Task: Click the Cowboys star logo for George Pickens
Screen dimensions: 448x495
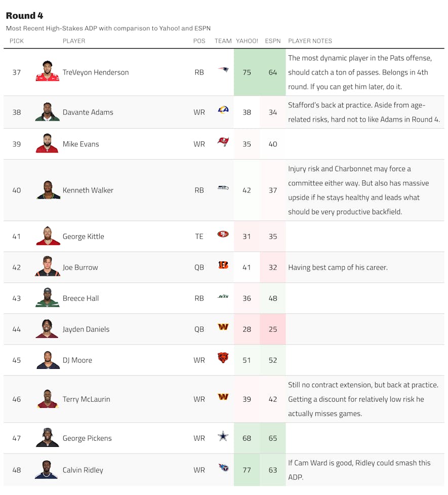Action: (x=223, y=436)
